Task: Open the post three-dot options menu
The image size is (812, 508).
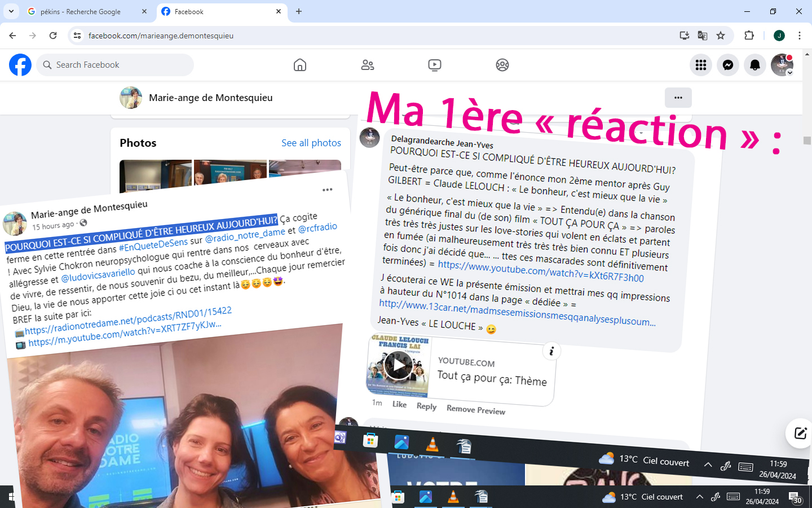Action: click(327, 190)
